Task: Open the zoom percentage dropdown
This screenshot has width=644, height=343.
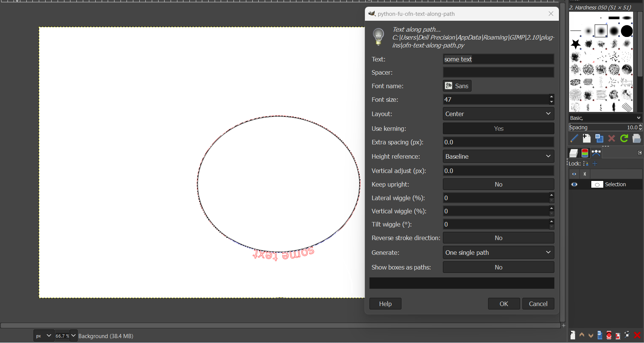Action: 73,336
